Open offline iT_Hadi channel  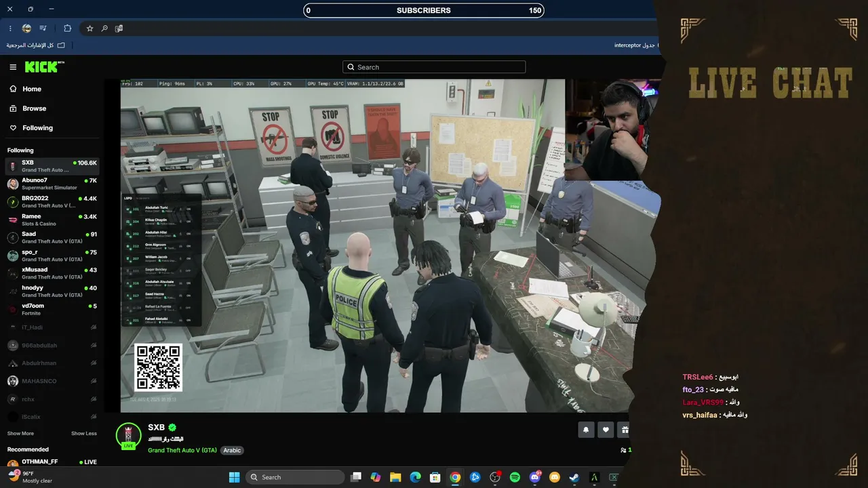[52, 327]
